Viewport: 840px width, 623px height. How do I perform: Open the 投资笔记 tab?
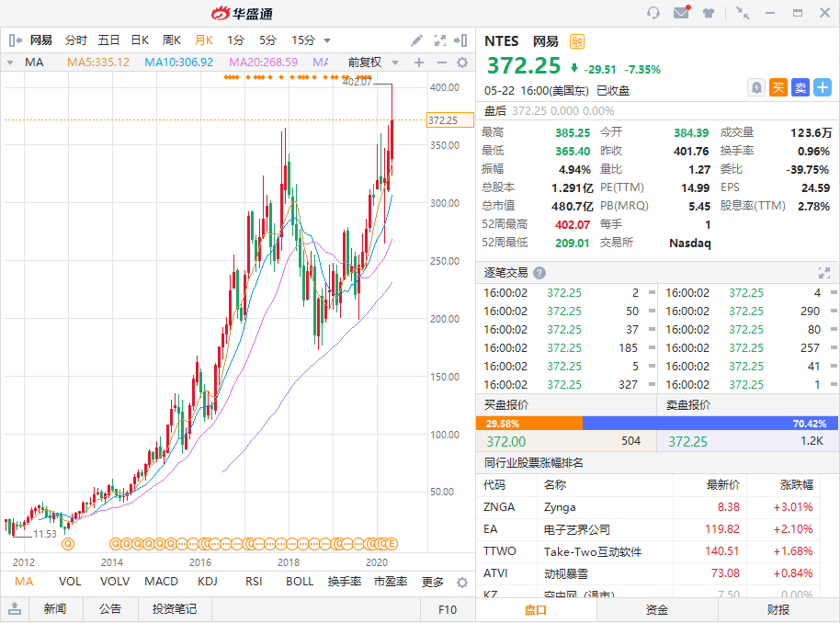(175, 609)
